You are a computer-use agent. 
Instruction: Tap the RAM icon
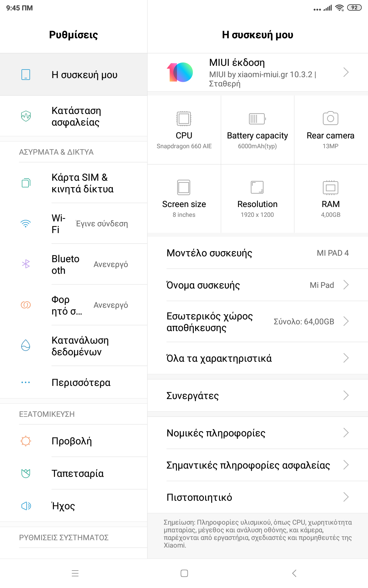[330, 187]
